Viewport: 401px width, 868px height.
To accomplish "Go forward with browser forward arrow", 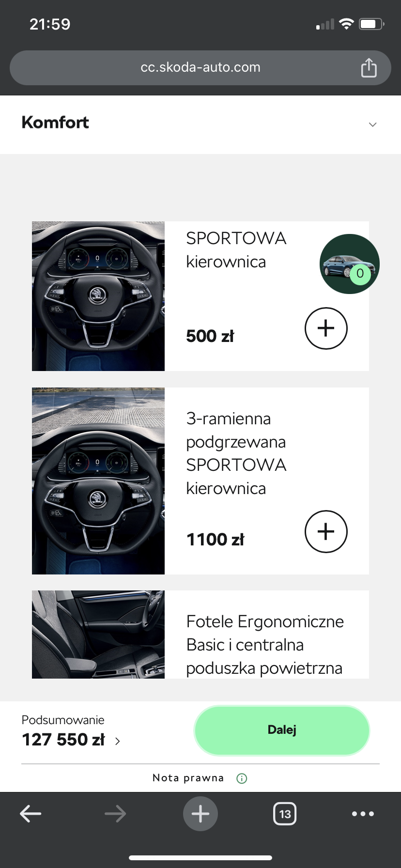I will (x=115, y=814).
